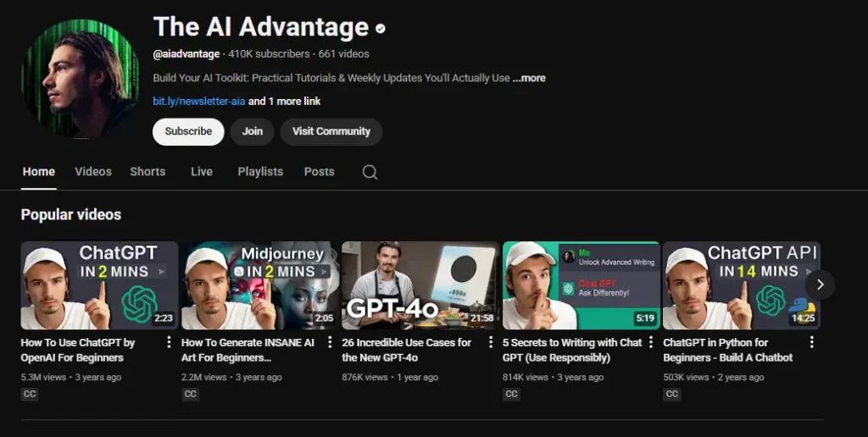The height and width of the screenshot is (437, 868).
Task: Click the '503K views • 2 years ago' text
Action: click(714, 377)
